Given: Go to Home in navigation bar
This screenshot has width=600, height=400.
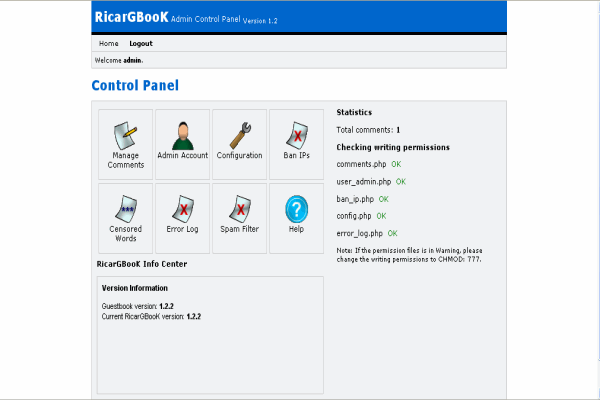Looking at the screenshot, I should pyautogui.click(x=108, y=44).
